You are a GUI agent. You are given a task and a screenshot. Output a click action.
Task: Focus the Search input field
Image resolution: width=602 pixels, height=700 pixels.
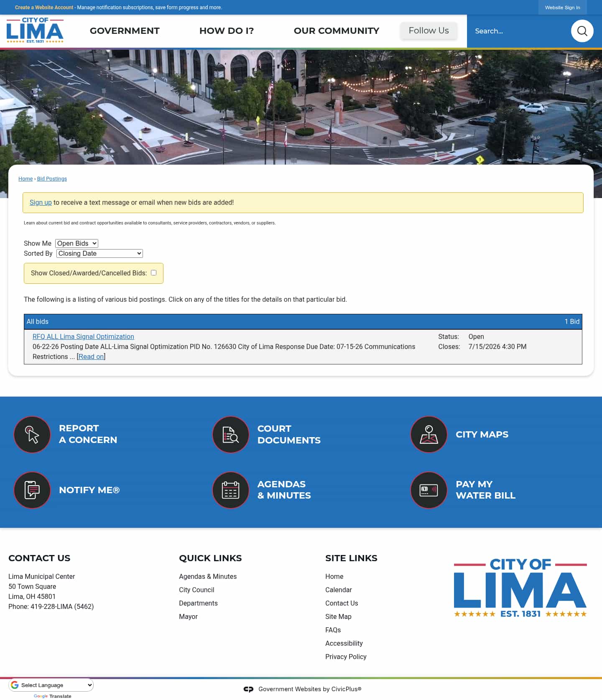[518, 31]
